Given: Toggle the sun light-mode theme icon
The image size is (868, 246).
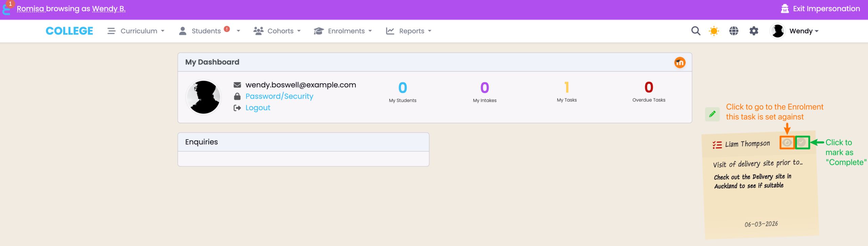Looking at the screenshot, I should (714, 31).
